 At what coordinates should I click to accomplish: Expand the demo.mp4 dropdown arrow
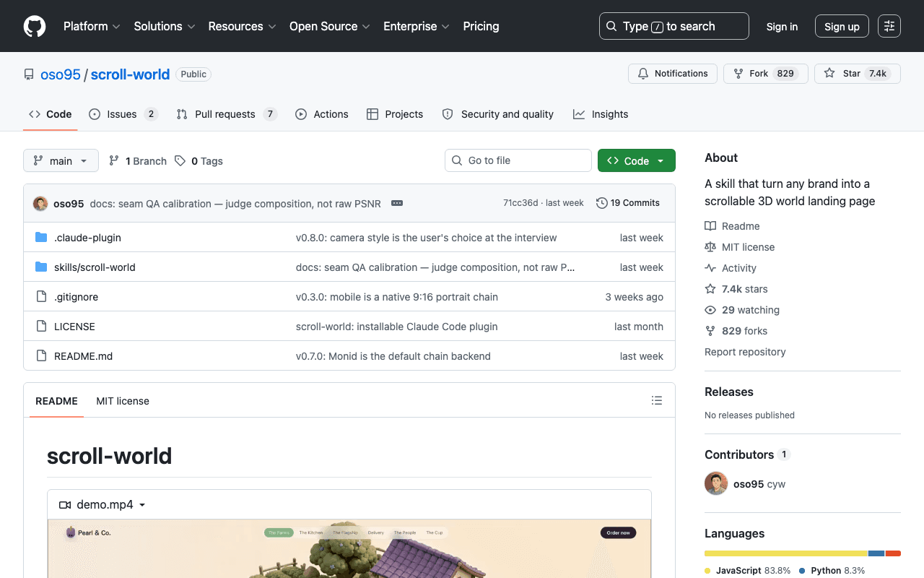coord(142,505)
